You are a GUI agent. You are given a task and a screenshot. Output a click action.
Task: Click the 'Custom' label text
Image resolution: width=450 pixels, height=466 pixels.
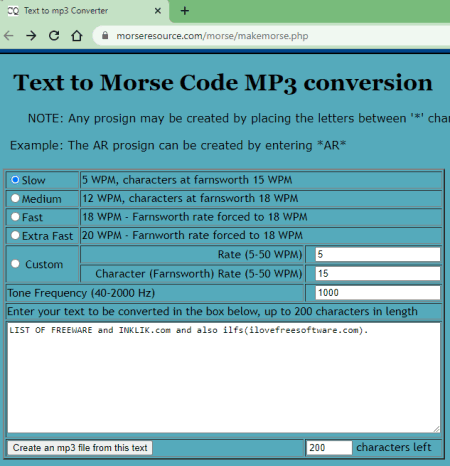tap(44, 264)
